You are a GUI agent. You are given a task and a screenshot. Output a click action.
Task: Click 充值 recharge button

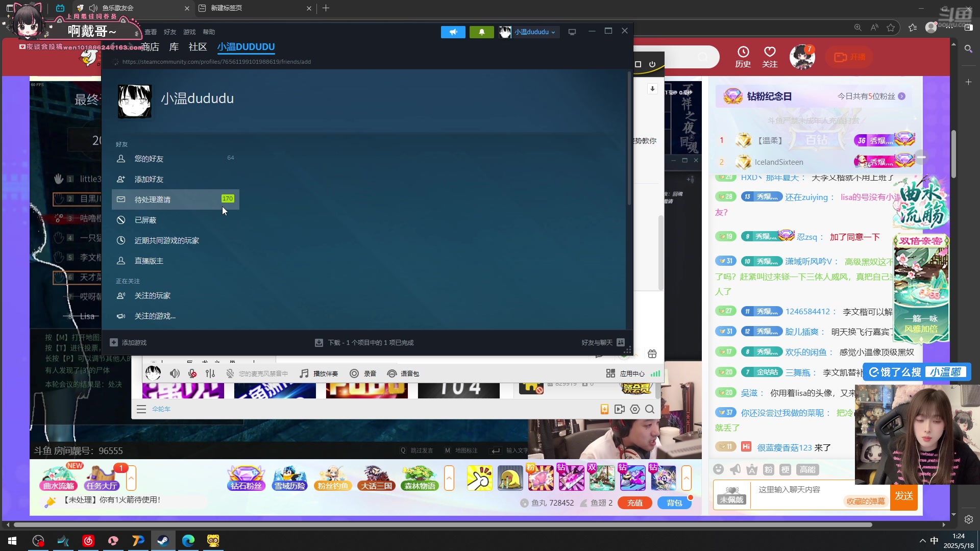pyautogui.click(x=635, y=503)
